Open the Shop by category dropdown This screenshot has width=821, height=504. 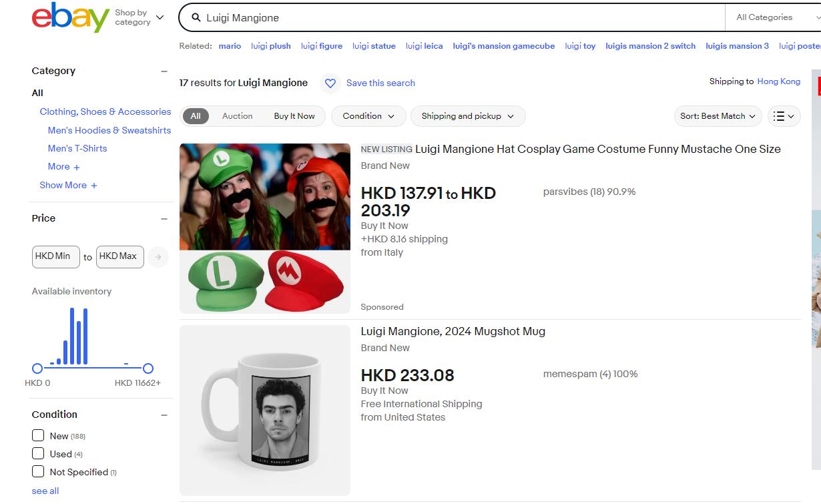pyautogui.click(x=139, y=17)
